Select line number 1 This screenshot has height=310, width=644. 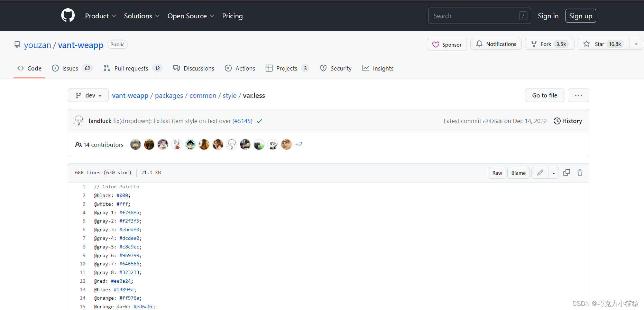[x=84, y=187]
